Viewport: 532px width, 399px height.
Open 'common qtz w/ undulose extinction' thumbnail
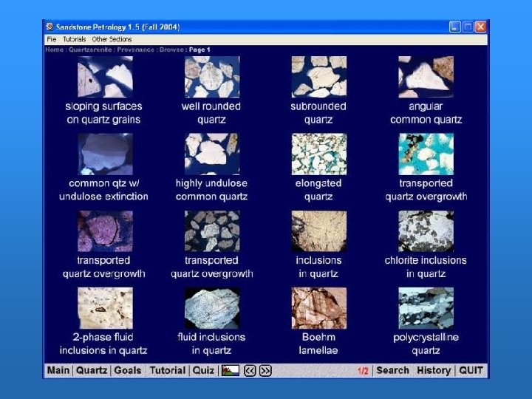click(105, 154)
